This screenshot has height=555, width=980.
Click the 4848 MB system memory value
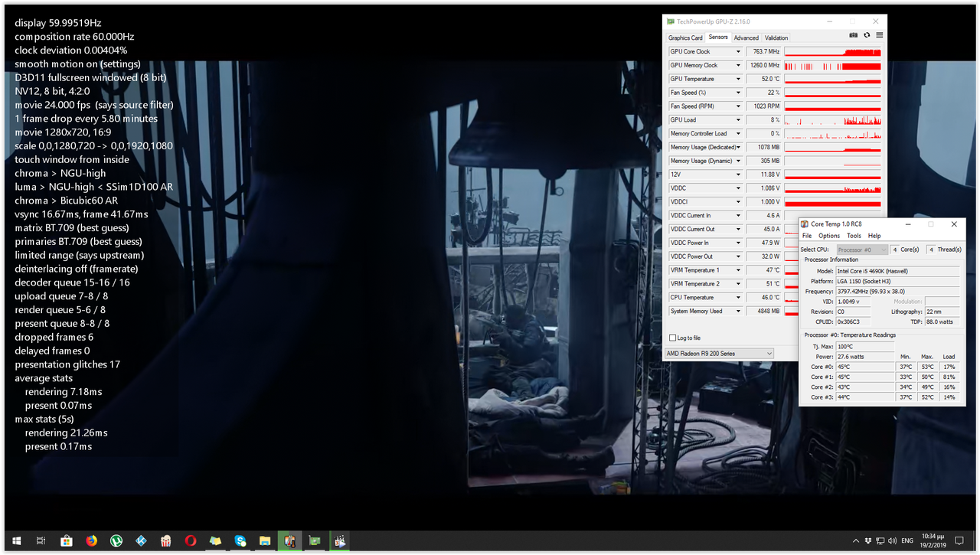764,311
